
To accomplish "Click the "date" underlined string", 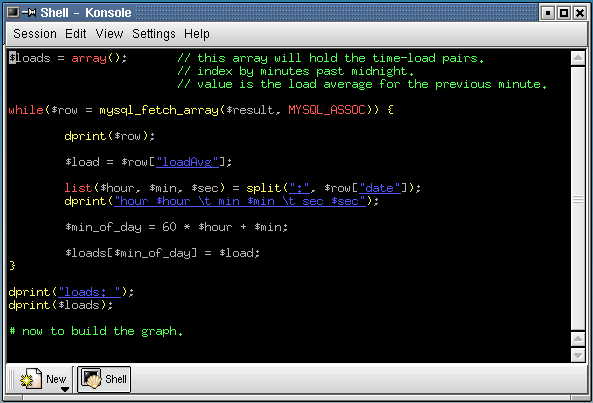I will click(x=379, y=188).
